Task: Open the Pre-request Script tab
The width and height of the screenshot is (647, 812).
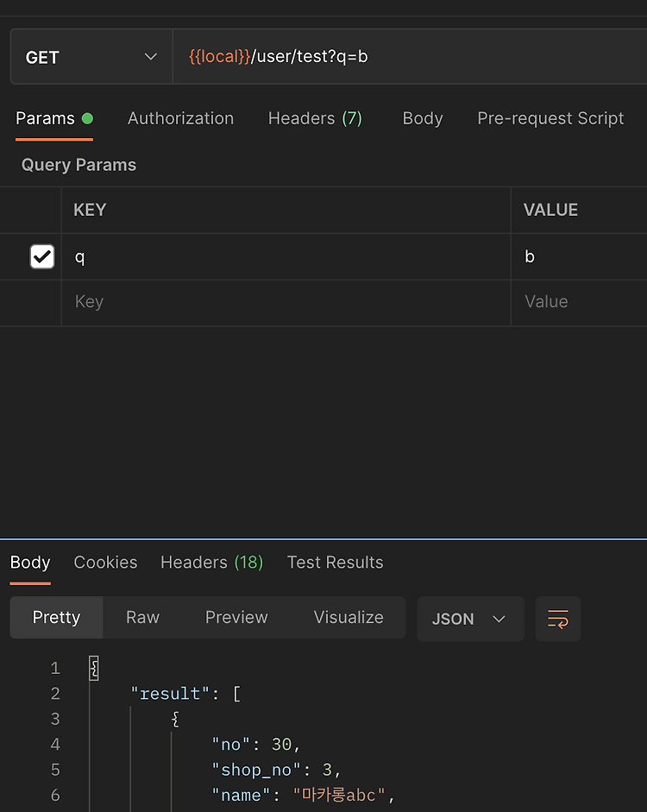Action: point(550,118)
